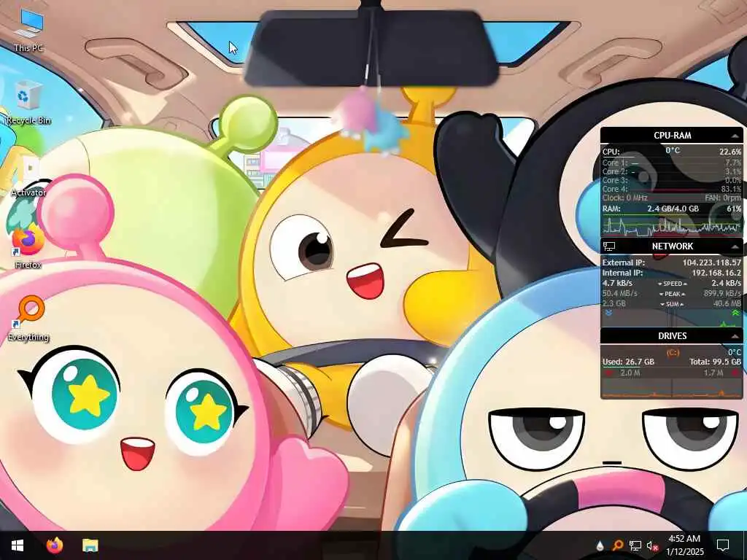Collapse the CPU-RAM widget section
Image resolution: width=747 pixels, height=560 pixels.
click(x=735, y=136)
